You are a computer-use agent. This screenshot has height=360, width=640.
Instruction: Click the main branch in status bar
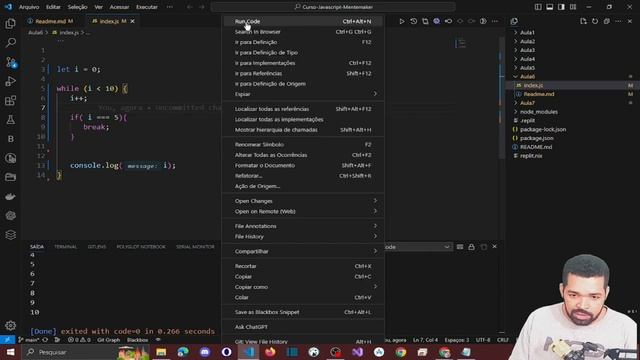pyautogui.click(x=29, y=340)
